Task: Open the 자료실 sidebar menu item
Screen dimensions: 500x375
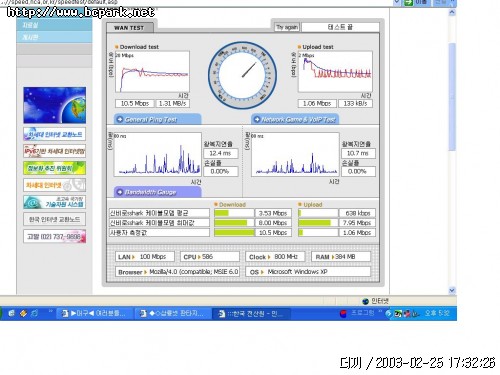Action: tap(54, 25)
